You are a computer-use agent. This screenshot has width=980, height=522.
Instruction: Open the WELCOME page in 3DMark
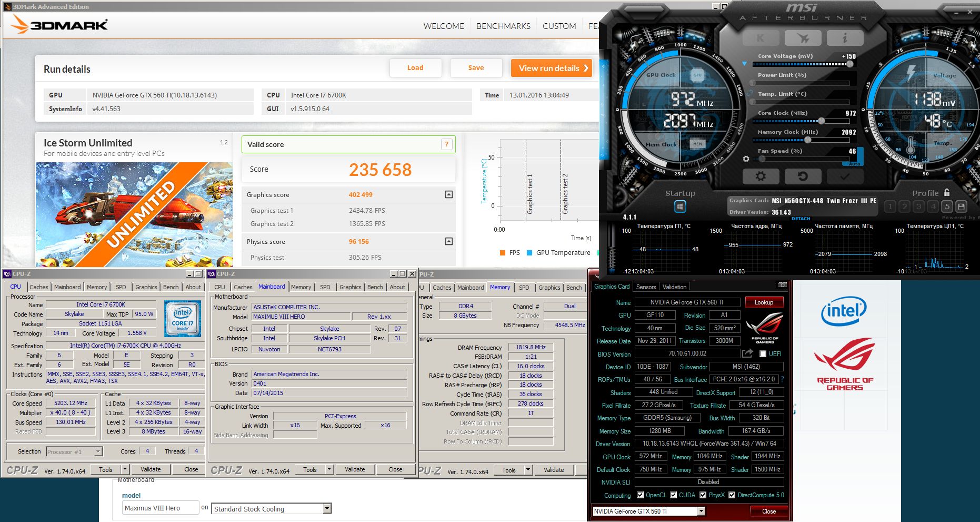tap(444, 26)
